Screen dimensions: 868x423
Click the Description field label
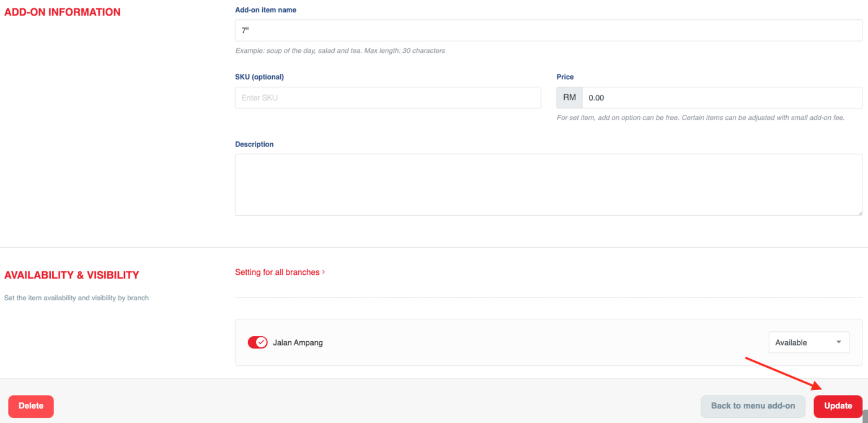coord(254,145)
